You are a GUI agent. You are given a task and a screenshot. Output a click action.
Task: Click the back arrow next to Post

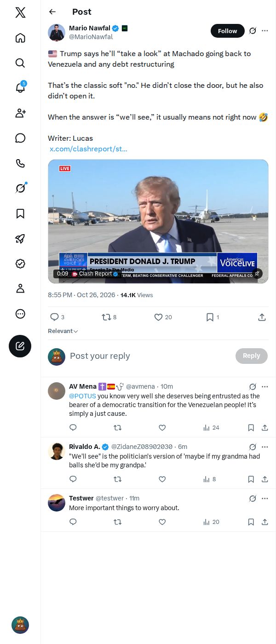[x=52, y=12]
